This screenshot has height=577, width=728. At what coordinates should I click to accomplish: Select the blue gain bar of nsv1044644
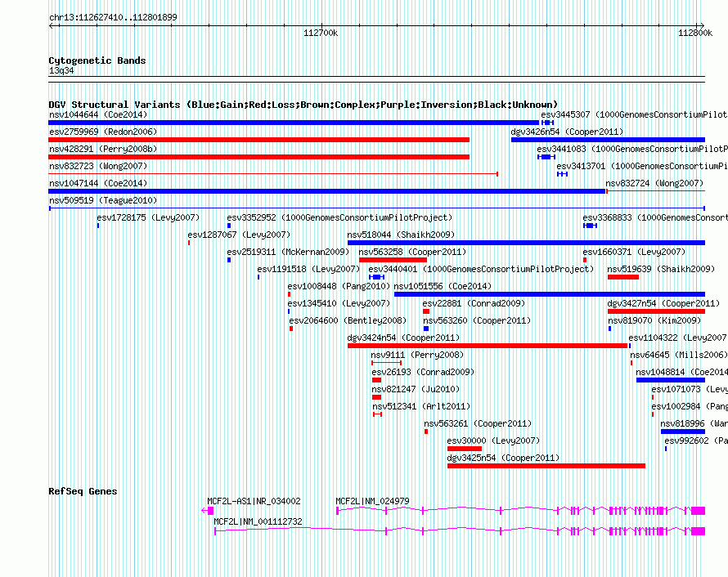[294, 123]
